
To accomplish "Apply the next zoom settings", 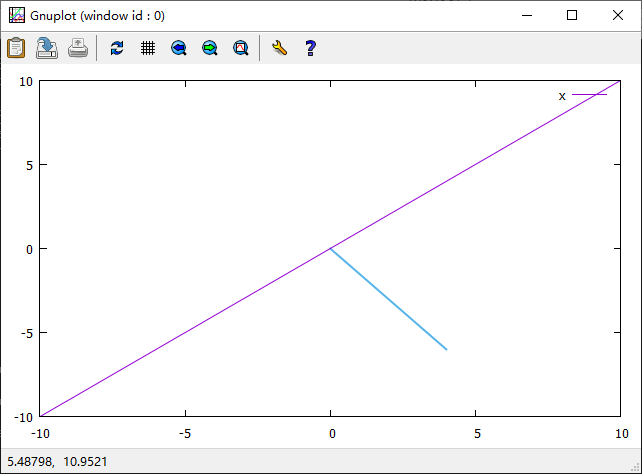I will point(210,48).
